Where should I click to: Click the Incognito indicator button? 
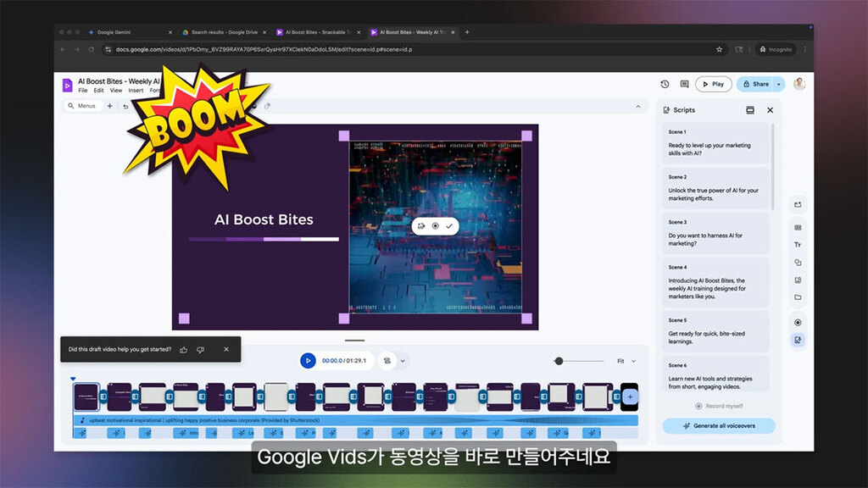pos(776,49)
